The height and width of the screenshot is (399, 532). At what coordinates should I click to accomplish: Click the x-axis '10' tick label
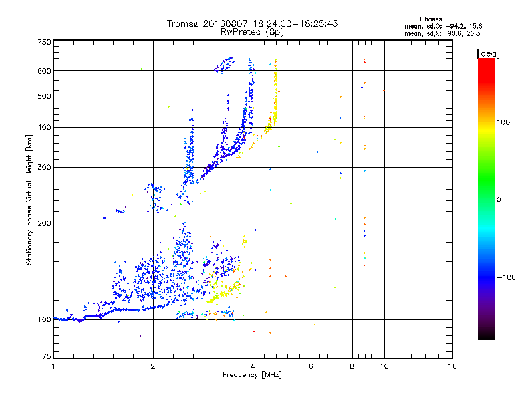pos(384,366)
